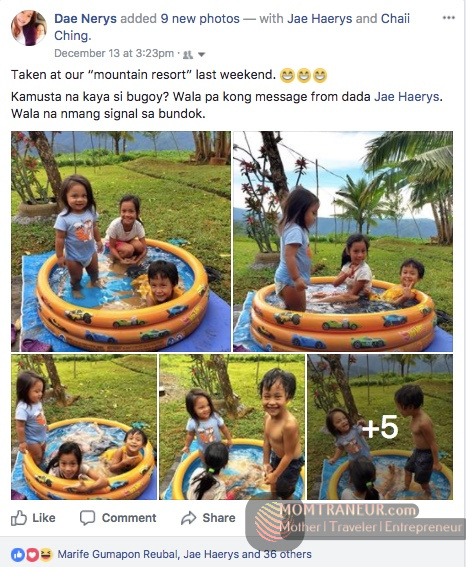
Task: Click the Comment speech bubble icon
Action: (x=87, y=518)
